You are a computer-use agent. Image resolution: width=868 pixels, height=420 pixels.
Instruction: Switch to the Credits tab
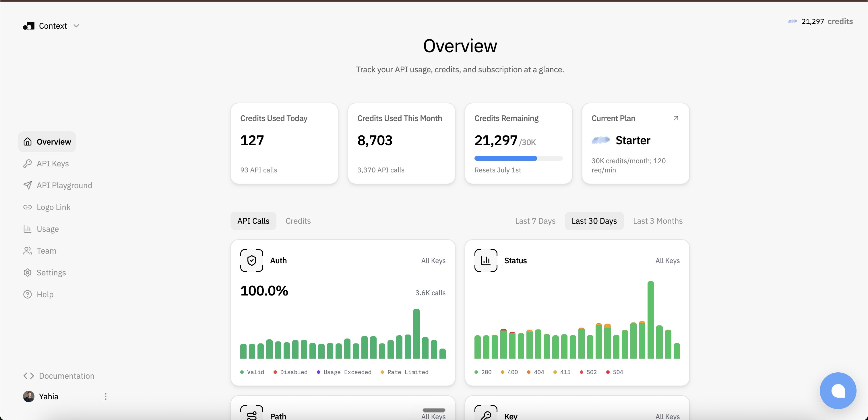[x=298, y=221]
